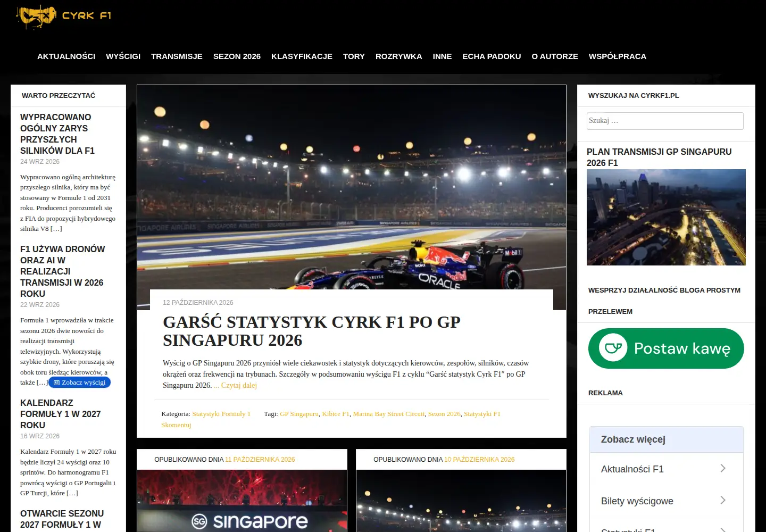Open the Tory menu item

point(354,56)
